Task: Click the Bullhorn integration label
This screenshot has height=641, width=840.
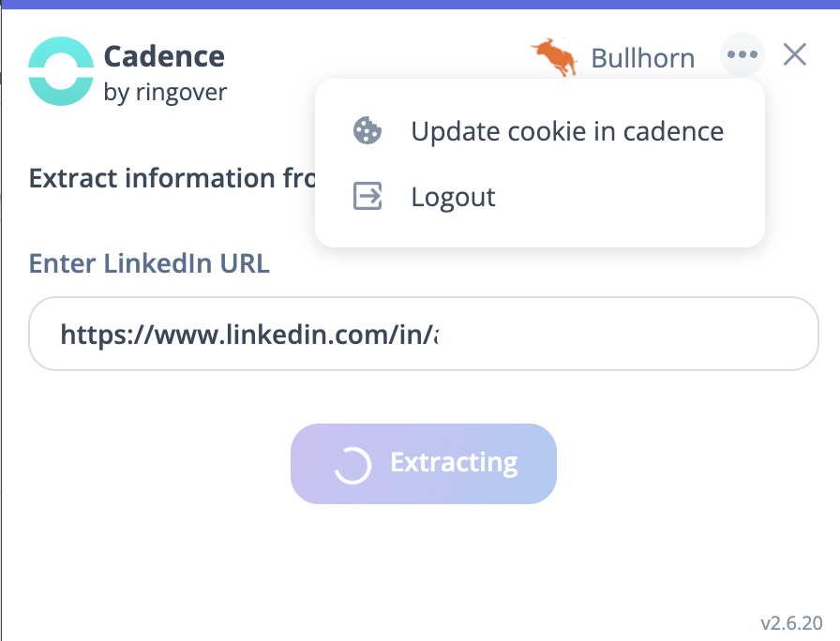Action: (642, 58)
